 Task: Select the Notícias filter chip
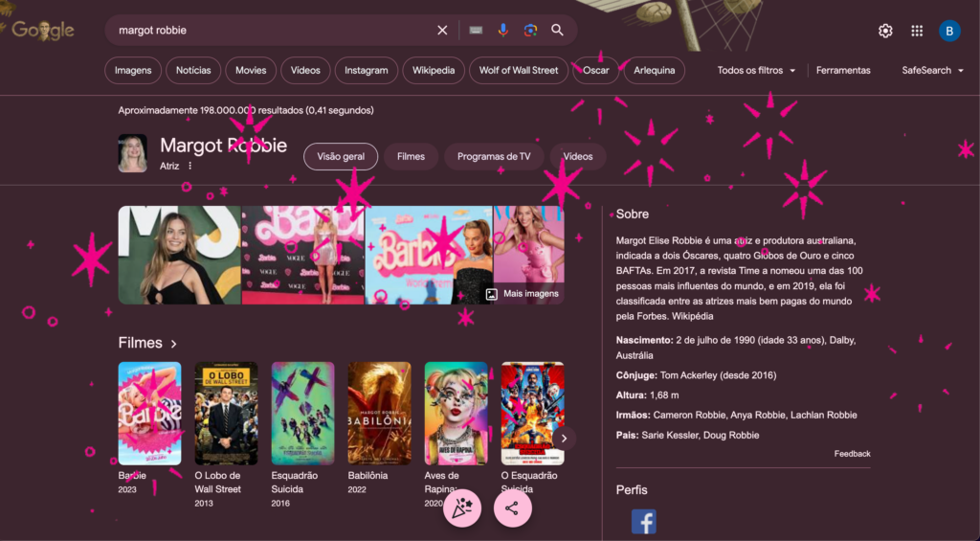coord(193,71)
